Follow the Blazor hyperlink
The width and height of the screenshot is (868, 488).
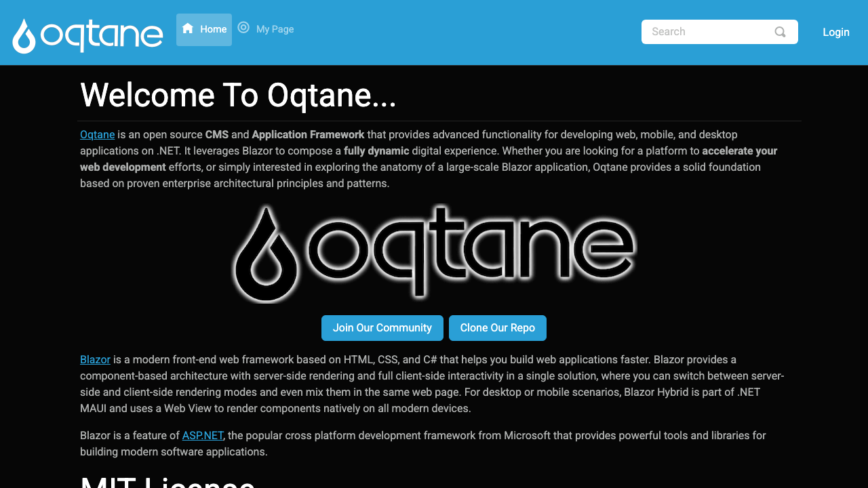[95, 360]
